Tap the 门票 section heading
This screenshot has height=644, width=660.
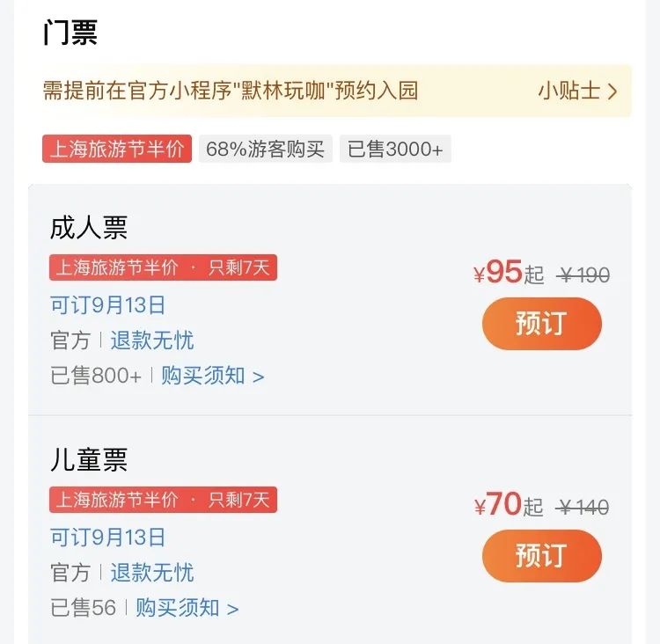point(70,33)
